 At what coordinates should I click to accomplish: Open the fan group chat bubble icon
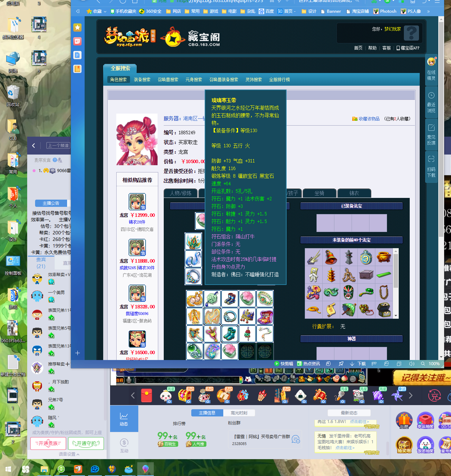click(x=296, y=440)
